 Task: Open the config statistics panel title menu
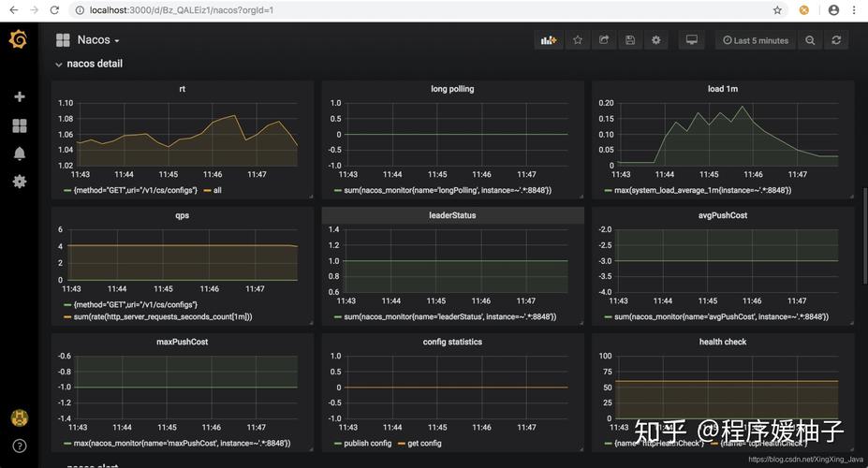452,342
